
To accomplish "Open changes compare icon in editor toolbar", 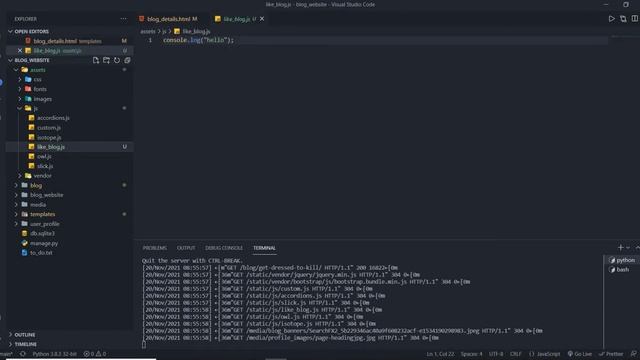I will click(623, 19).
